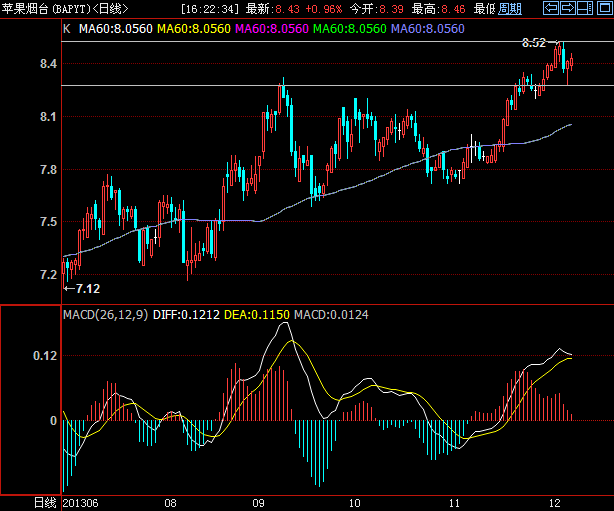Click the 7.2 price axis label

pyautogui.click(x=49, y=275)
